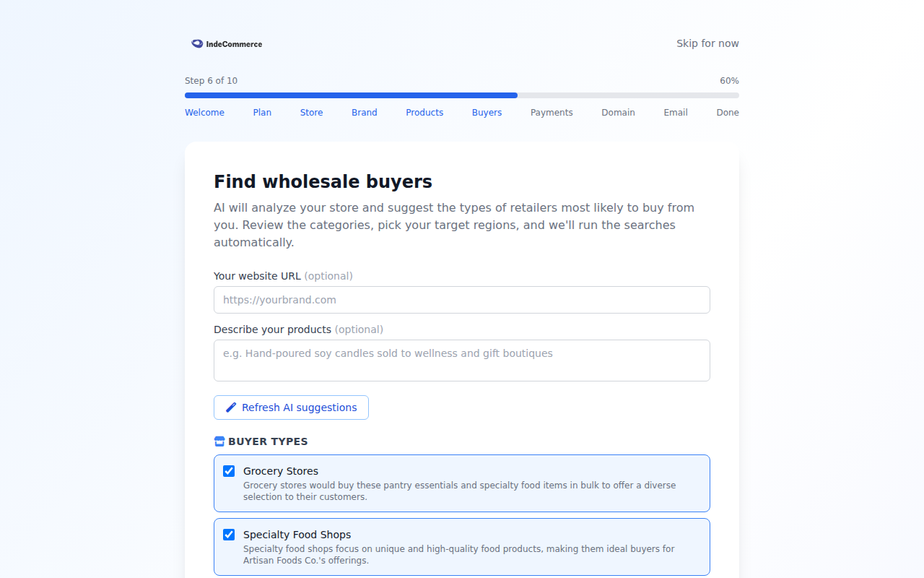The image size is (924, 578).
Task: Click the storefront icon beside BUYER TYPES
Action: pos(219,441)
